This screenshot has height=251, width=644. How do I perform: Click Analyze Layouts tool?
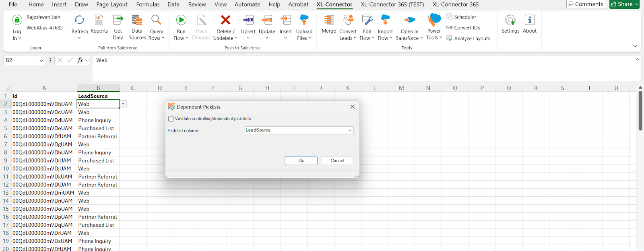click(468, 39)
